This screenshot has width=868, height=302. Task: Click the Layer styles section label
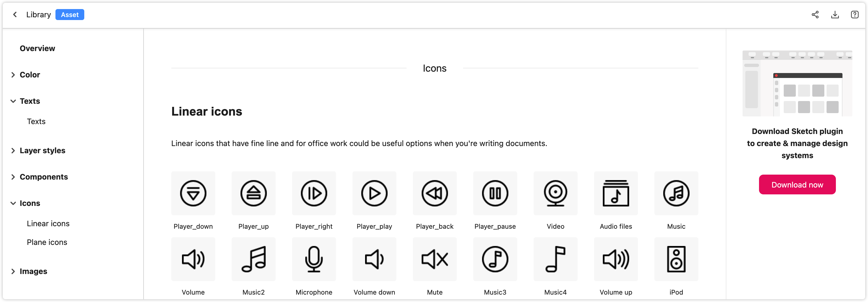pos(43,151)
